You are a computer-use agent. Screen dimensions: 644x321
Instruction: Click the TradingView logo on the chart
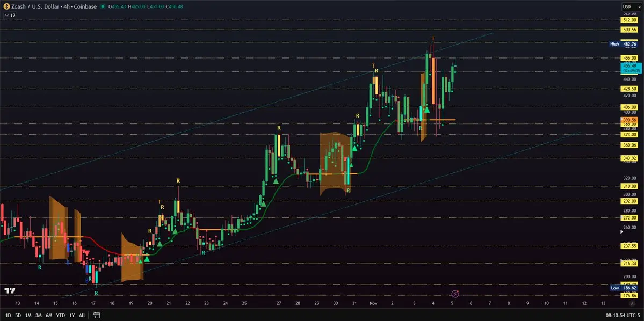pyautogui.click(x=10, y=290)
